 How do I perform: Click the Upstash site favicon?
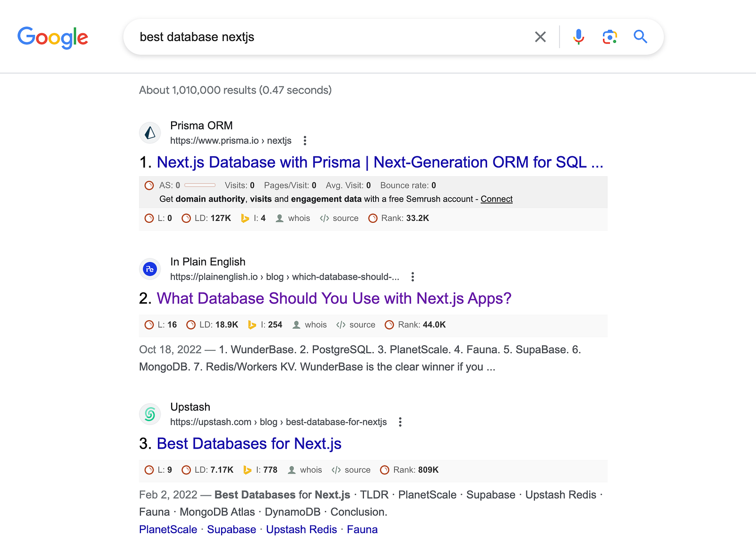pos(150,414)
